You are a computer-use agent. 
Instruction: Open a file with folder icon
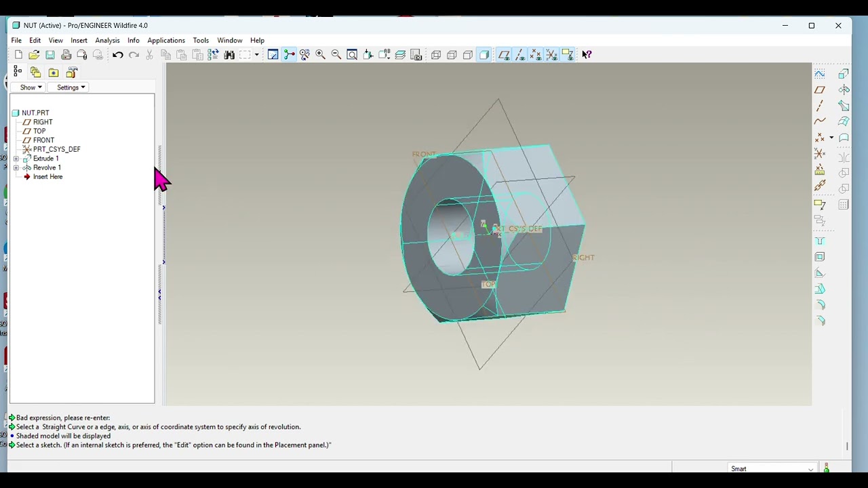[34, 55]
